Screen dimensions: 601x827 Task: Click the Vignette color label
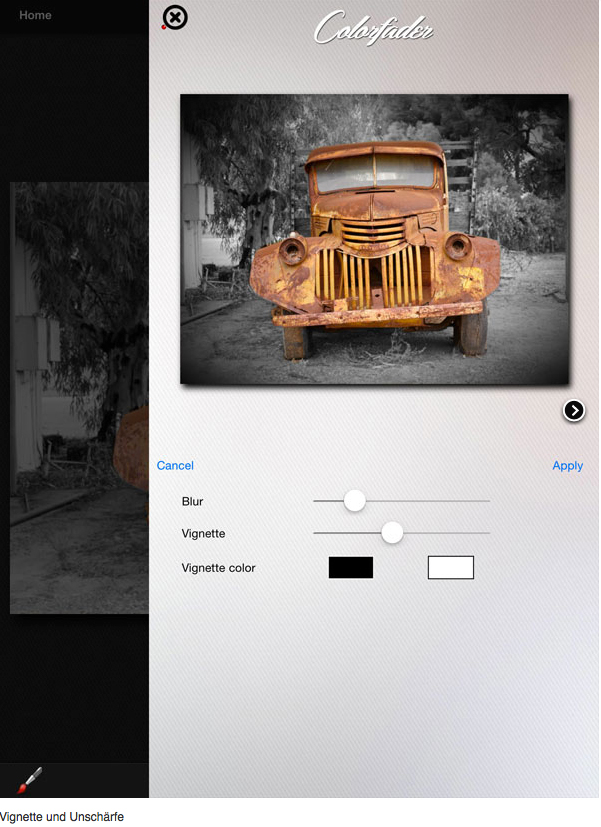[x=218, y=568]
